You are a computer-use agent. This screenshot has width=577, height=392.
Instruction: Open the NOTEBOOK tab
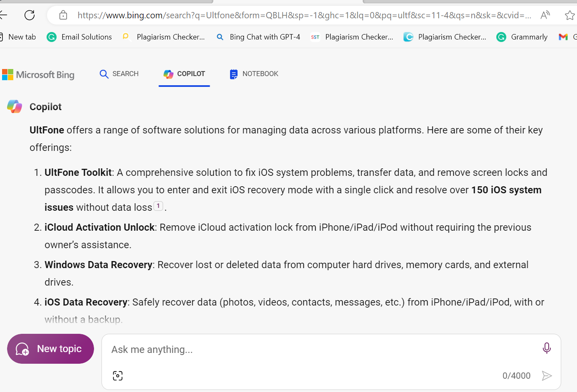[x=254, y=74]
